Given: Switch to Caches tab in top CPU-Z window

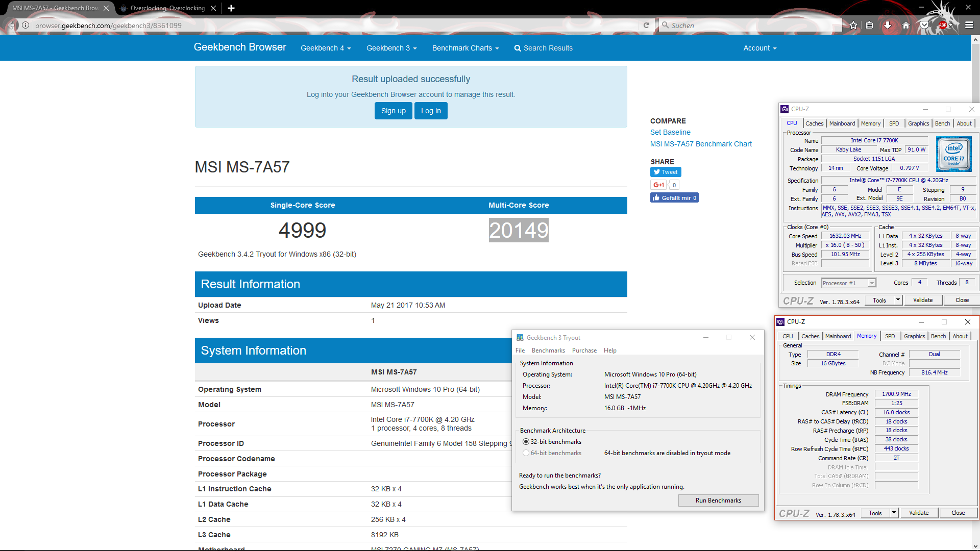Looking at the screenshot, I should coord(815,123).
